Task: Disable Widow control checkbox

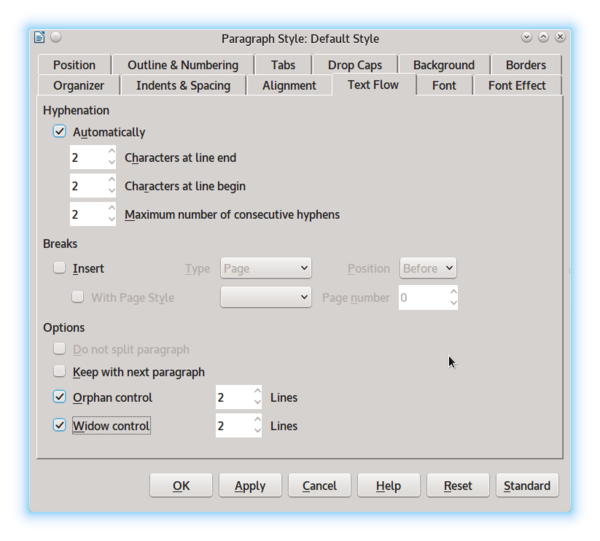Action: coord(60,425)
